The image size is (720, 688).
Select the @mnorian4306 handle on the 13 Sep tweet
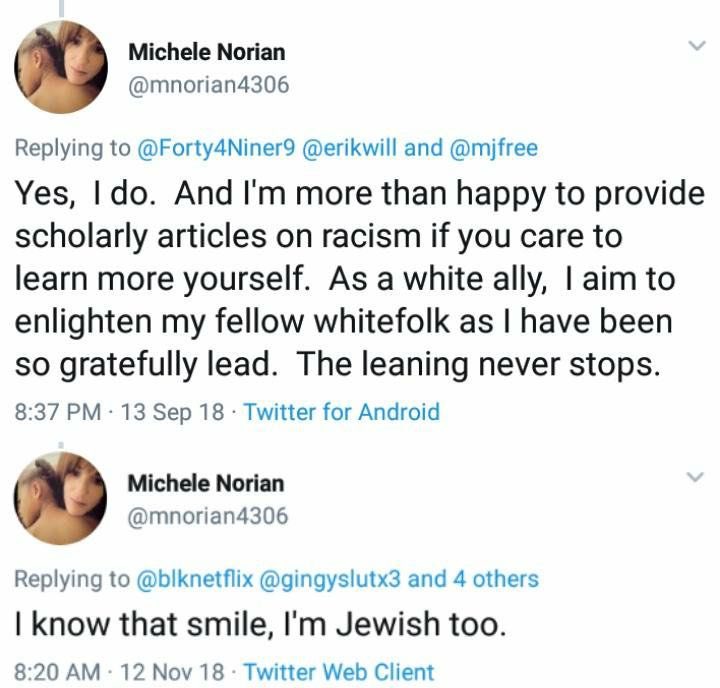click(x=208, y=85)
